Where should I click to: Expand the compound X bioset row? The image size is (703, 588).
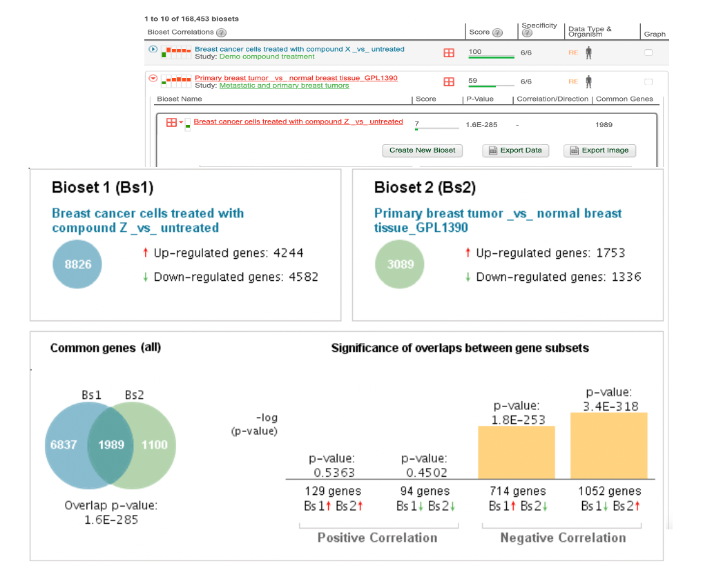153,49
